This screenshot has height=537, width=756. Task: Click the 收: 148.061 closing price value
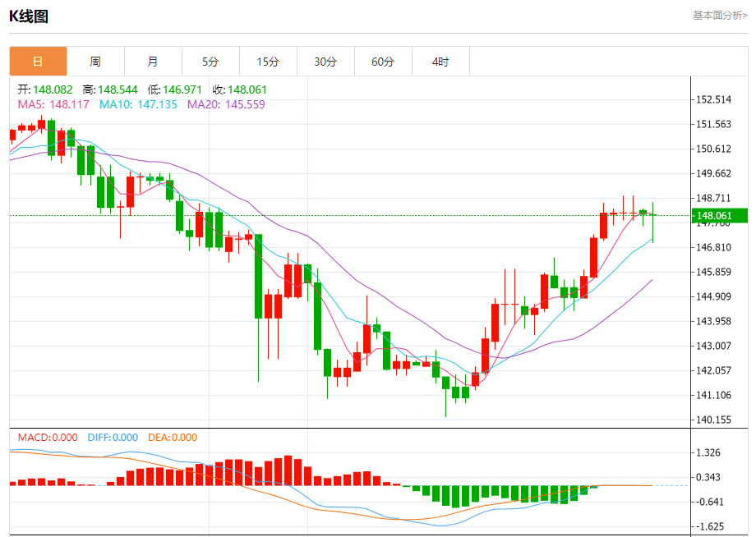pos(240,89)
